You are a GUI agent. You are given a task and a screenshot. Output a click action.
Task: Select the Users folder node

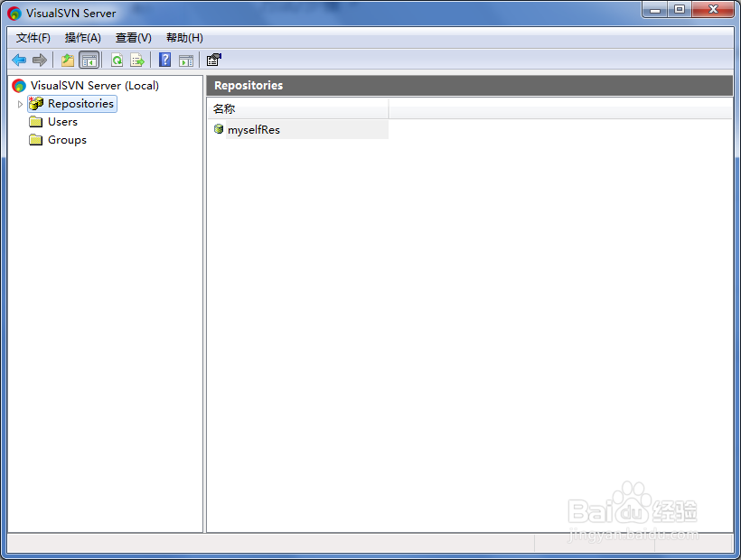click(62, 122)
